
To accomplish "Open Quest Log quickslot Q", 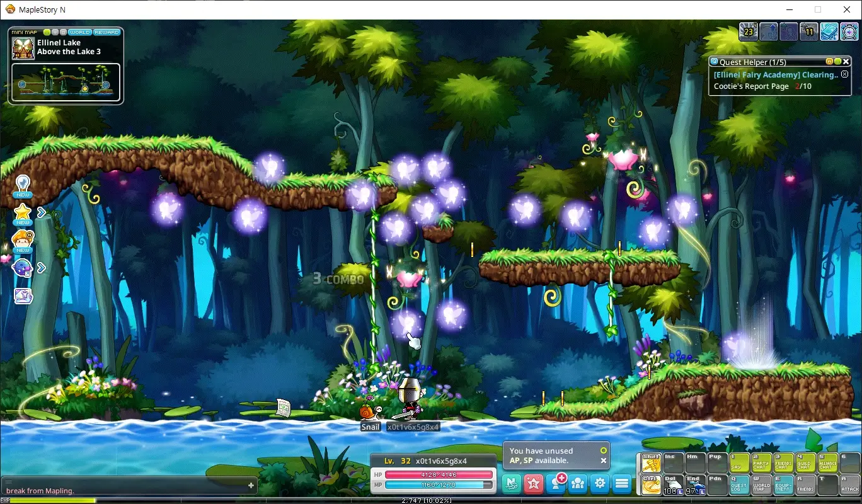I will pyautogui.click(x=740, y=484).
